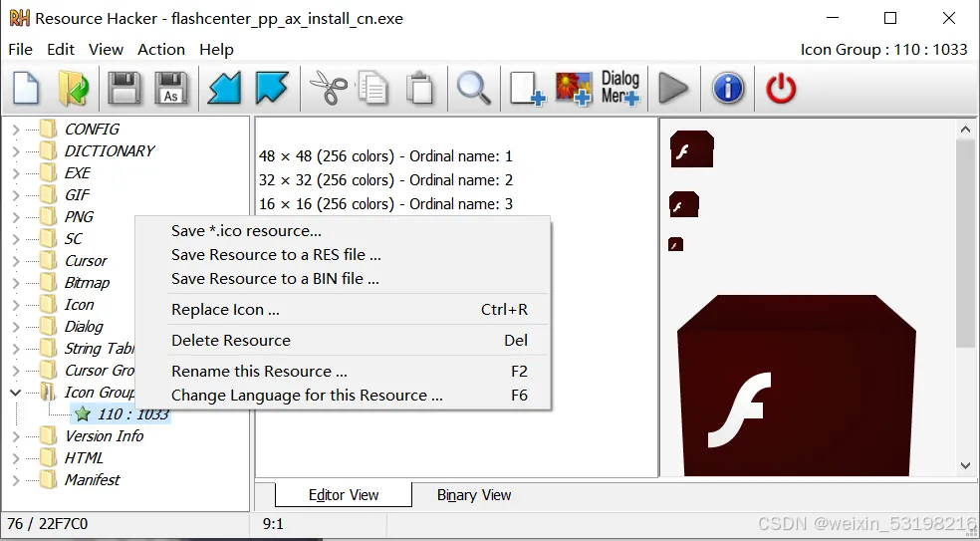Click the large Flash icon preview
Viewport: 980px width, 541px height.
pos(797,385)
